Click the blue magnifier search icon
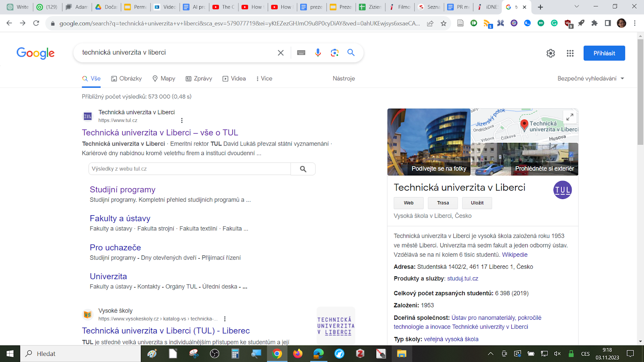644x362 pixels. point(351,53)
